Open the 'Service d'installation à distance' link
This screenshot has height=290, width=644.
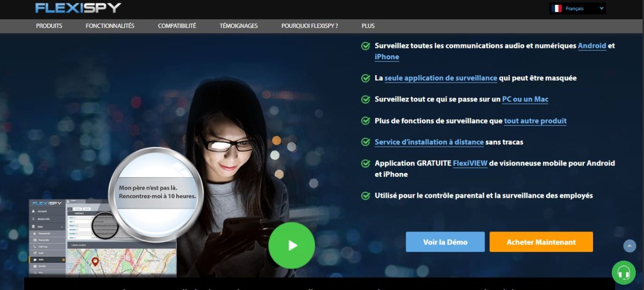click(x=429, y=142)
